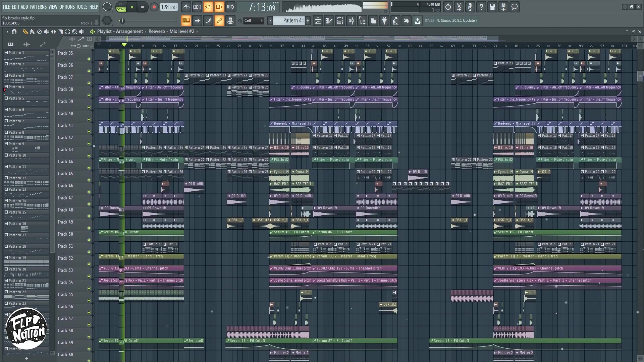The width and height of the screenshot is (644, 362).
Task: Select the mute tool in playlist toolbar
Action: click(x=46, y=32)
